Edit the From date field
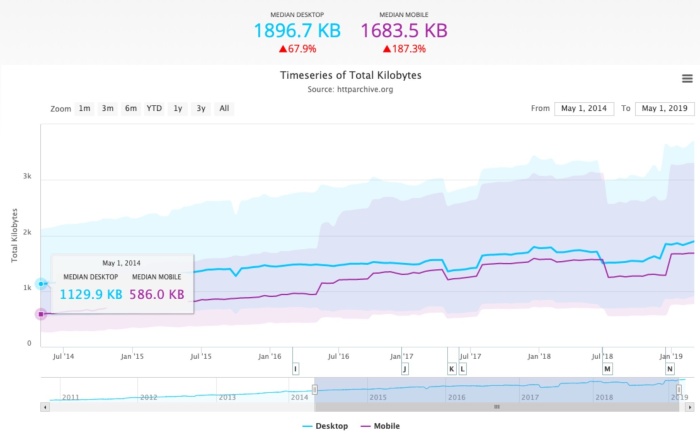This screenshot has width=700, height=436. pos(584,108)
